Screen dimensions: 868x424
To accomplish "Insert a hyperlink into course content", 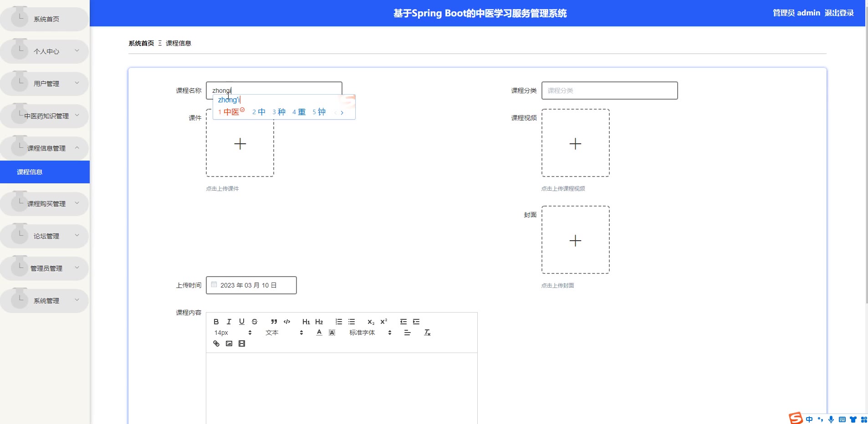I will tap(216, 343).
